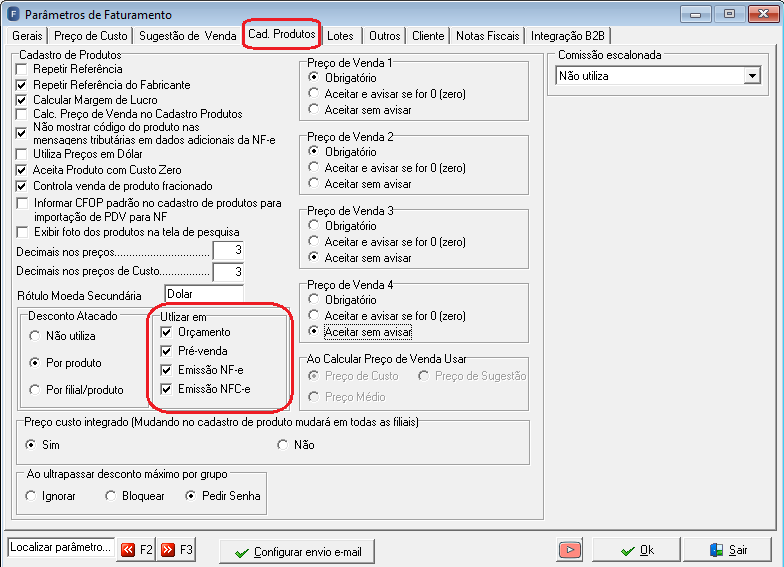Viewport: 784px width, 567px height.
Task: Click the Decimais nos preços de Custo field
Action: coord(228,272)
